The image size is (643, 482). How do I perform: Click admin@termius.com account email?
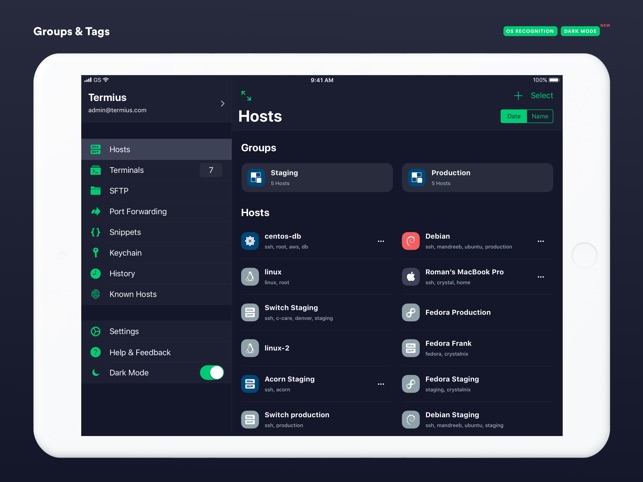click(x=117, y=110)
